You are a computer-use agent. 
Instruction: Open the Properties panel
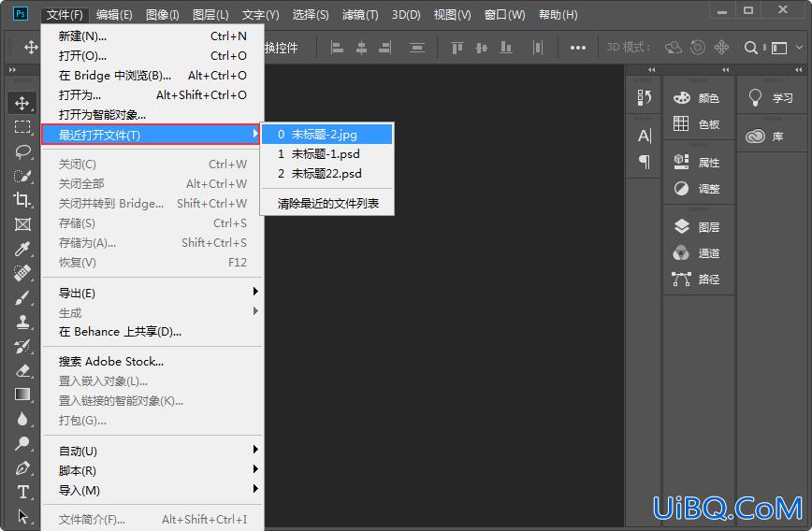[x=697, y=163]
